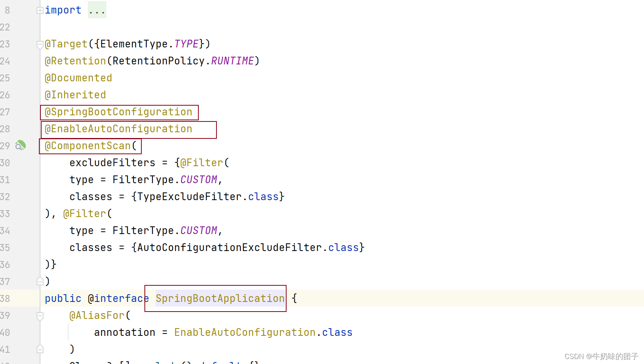The height and width of the screenshot is (364, 644).
Task: Click the @EnableAutoConfiguration annotation on line 28
Action: coord(119,129)
